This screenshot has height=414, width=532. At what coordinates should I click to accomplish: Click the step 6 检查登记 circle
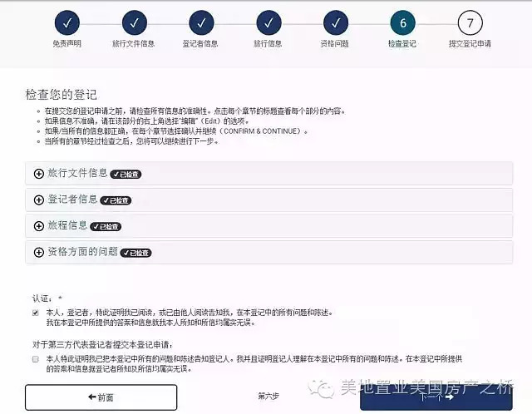[403, 22]
